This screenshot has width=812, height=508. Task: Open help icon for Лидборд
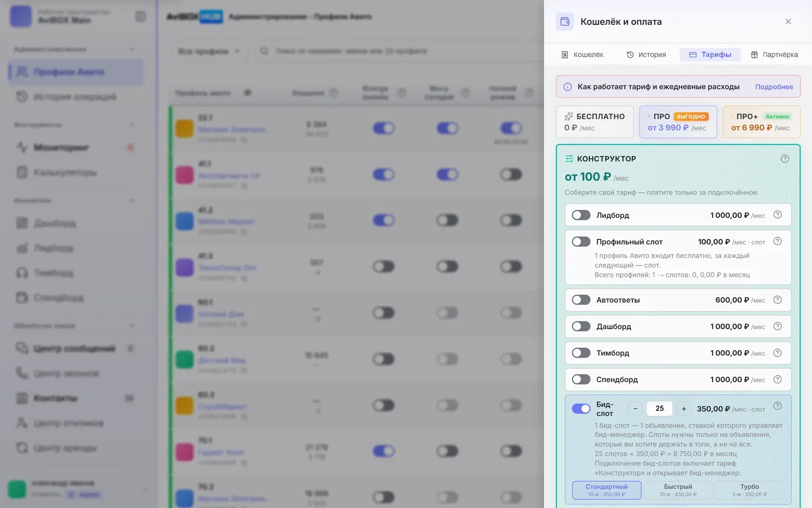777,215
